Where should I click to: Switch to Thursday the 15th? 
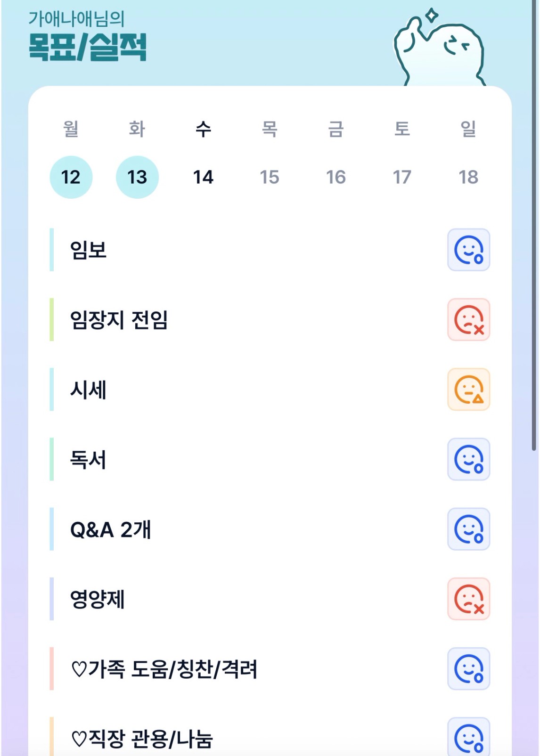point(270,177)
